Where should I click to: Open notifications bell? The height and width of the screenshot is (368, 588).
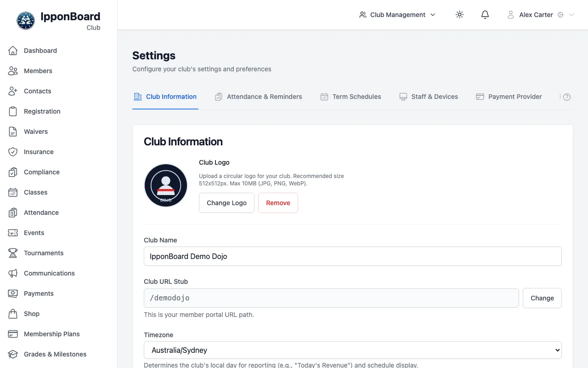click(x=485, y=15)
